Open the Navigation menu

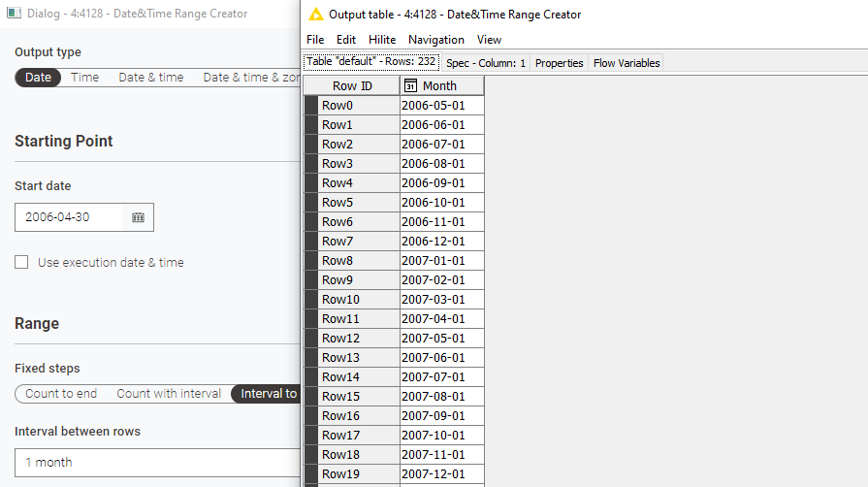pyautogui.click(x=436, y=40)
